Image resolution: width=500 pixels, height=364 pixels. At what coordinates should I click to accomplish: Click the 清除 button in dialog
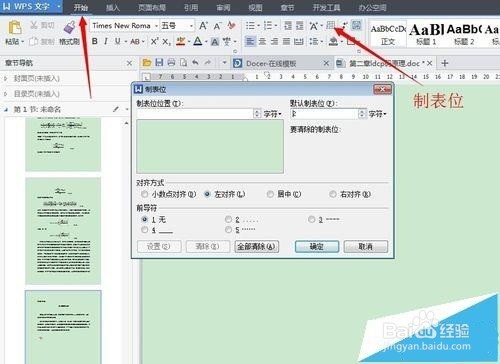(208, 247)
